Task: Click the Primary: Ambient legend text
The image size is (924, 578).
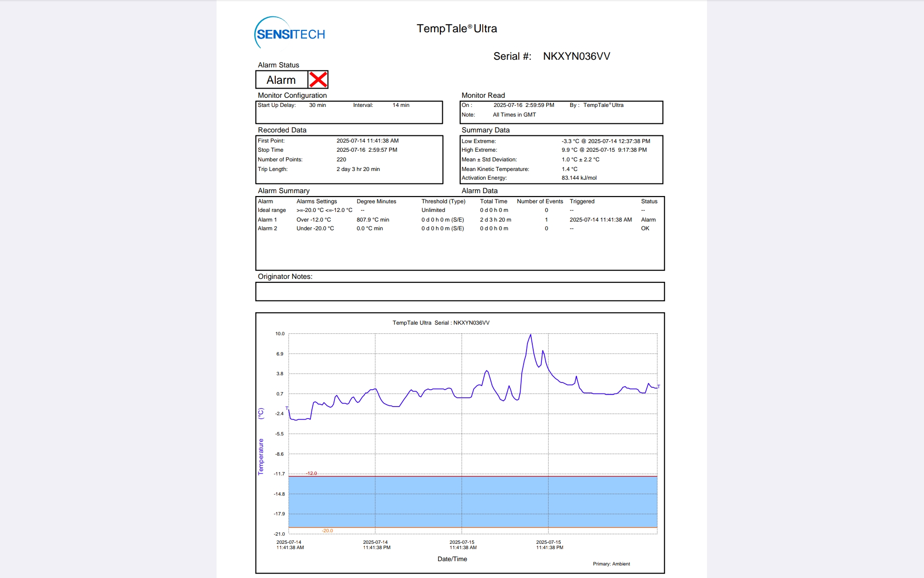Action: [611, 564]
